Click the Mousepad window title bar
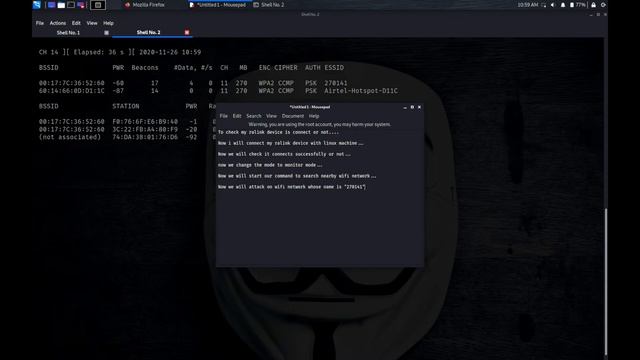 click(310, 107)
